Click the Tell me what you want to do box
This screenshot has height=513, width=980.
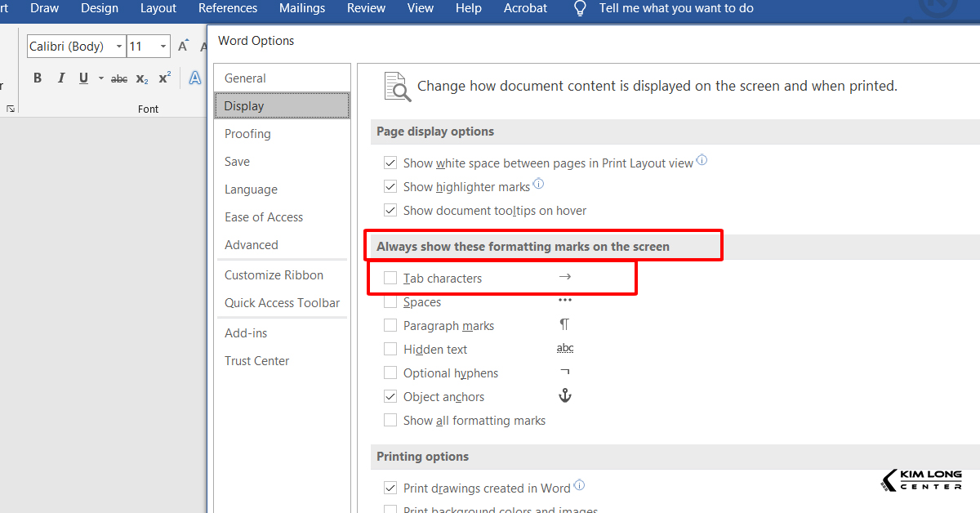pyautogui.click(x=676, y=8)
